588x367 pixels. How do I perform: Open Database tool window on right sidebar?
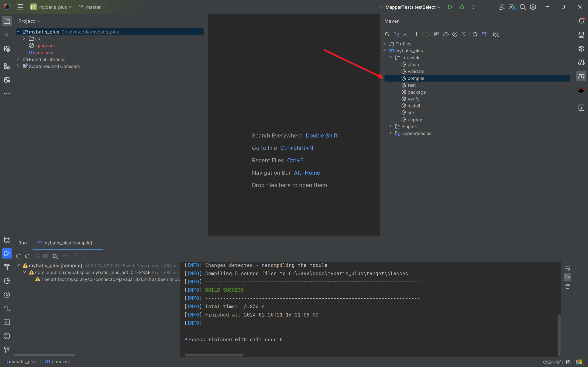coord(581,35)
